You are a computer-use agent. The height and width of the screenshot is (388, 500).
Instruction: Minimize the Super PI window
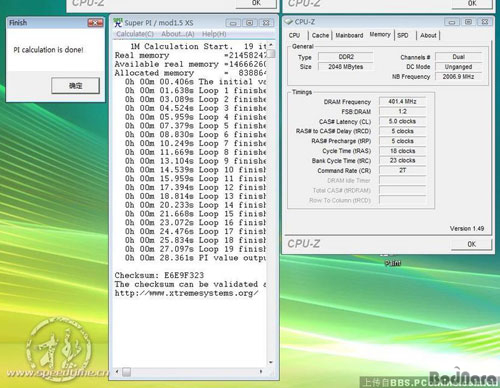[233, 23]
